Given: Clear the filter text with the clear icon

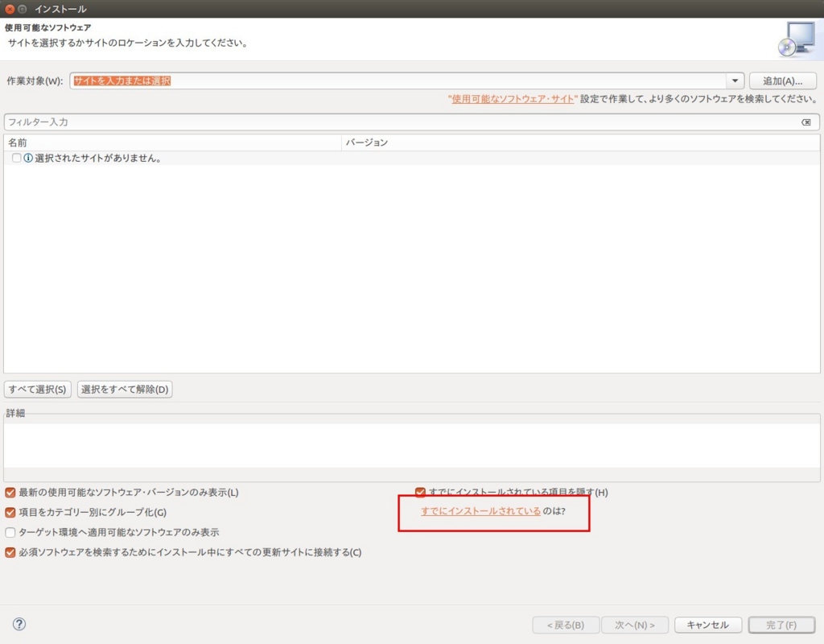Looking at the screenshot, I should tap(805, 122).
